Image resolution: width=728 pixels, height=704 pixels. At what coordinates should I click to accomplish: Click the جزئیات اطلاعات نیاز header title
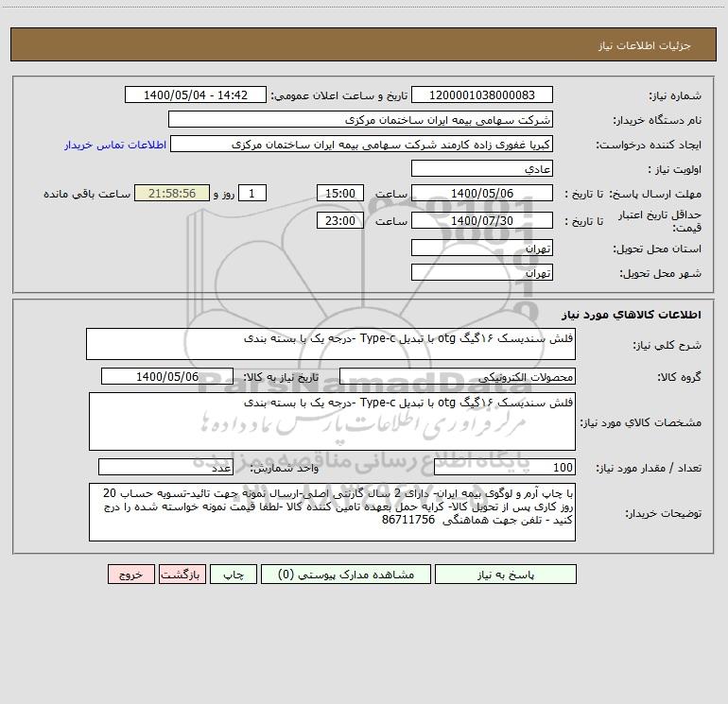coord(645,45)
